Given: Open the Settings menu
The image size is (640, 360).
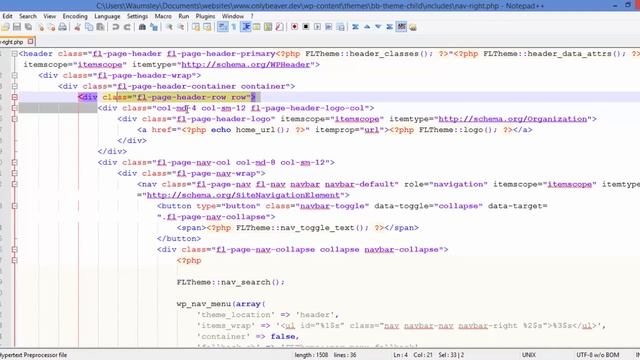Looking at the screenshot, I should tap(138, 16).
